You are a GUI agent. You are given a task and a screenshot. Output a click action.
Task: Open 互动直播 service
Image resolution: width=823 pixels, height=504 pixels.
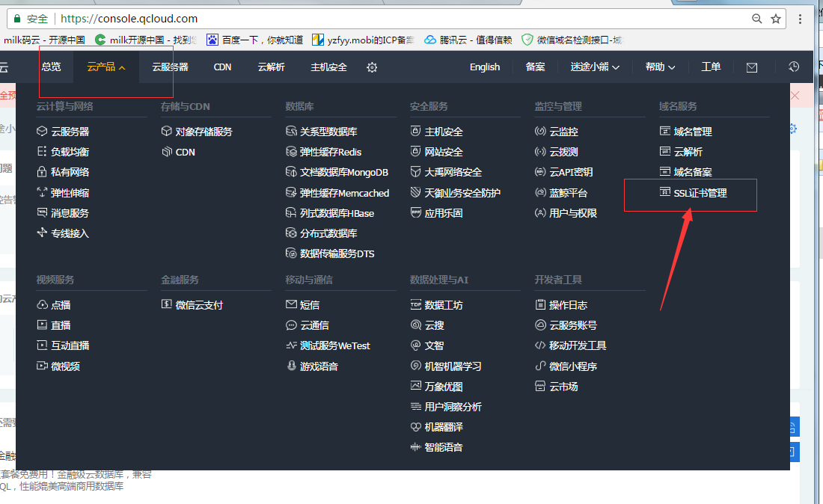63,345
